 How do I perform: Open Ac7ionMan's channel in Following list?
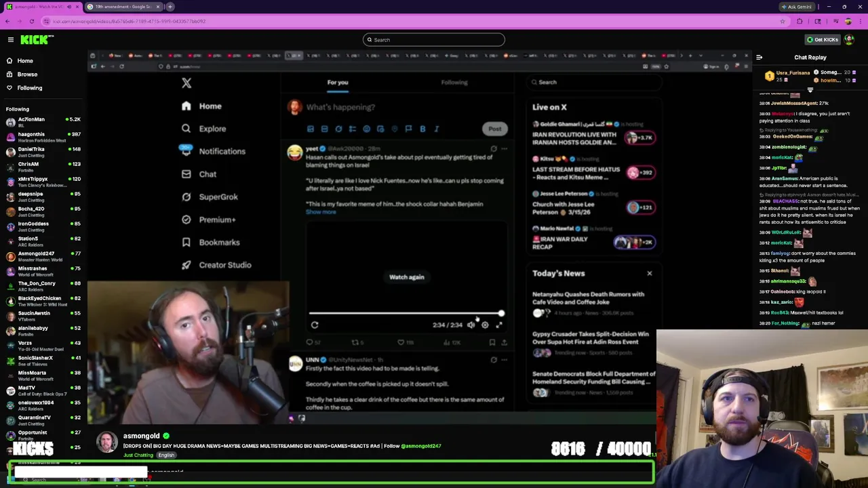point(42,122)
